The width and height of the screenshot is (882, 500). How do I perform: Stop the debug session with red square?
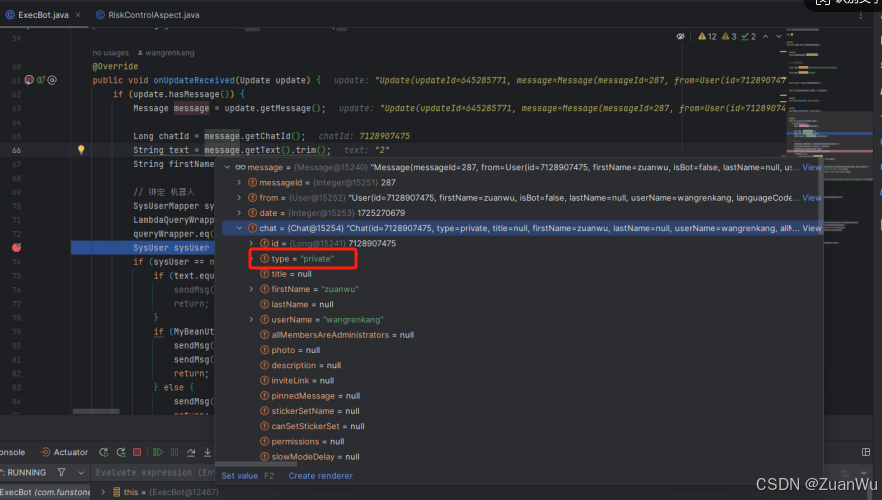(x=137, y=452)
